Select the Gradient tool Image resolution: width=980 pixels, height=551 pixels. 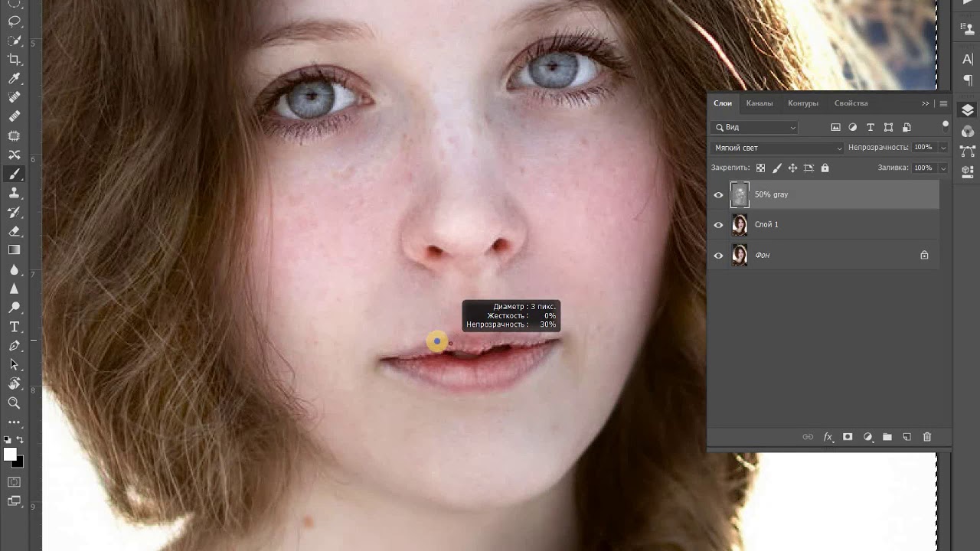point(14,250)
